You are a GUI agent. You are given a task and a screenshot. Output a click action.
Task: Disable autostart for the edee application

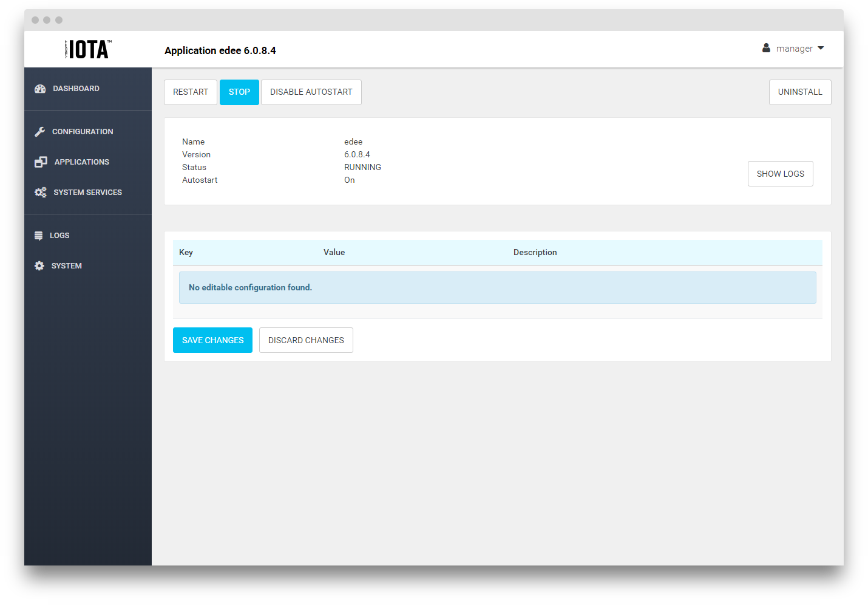pyautogui.click(x=311, y=92)
